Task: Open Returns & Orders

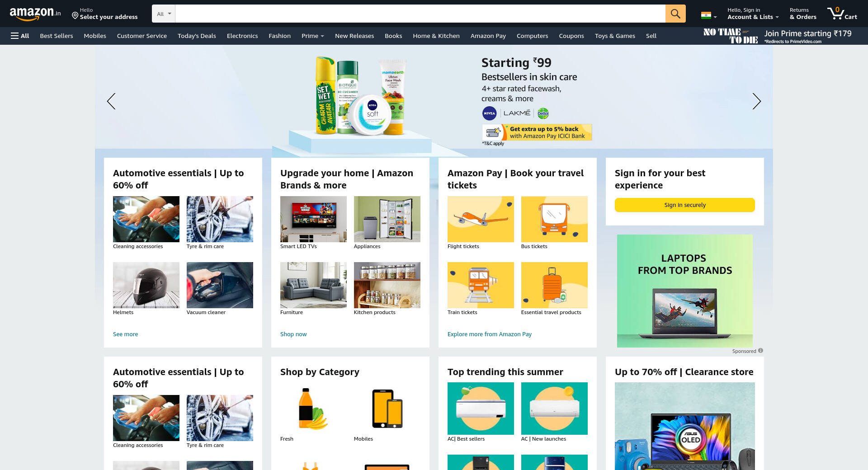Action: pyautogui.click(x=803, y=14)
